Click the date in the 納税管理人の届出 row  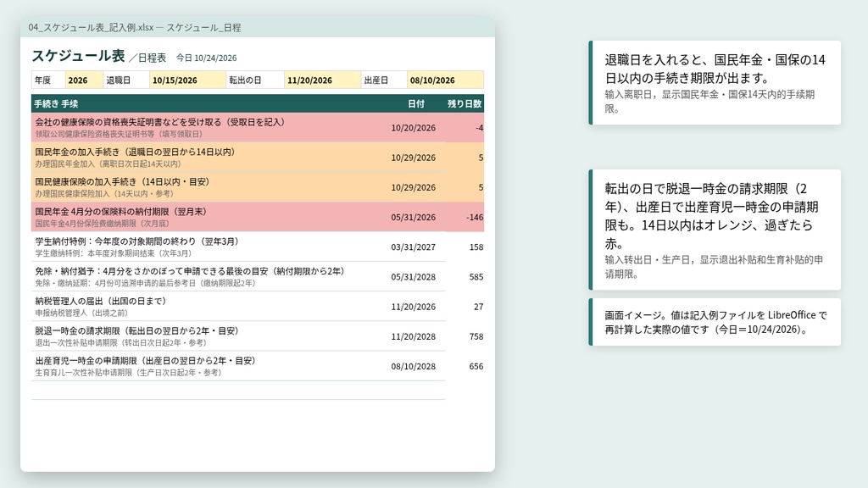tap(413, 307)
